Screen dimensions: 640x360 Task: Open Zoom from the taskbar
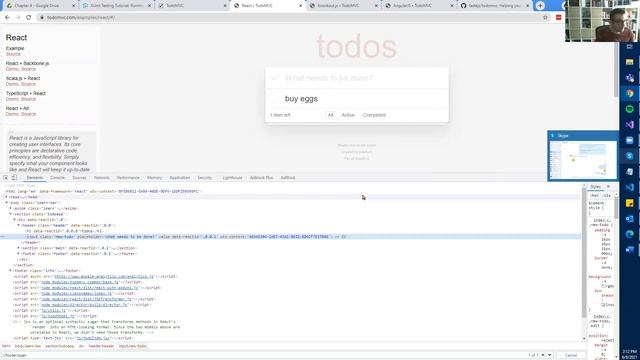(629, 140)
